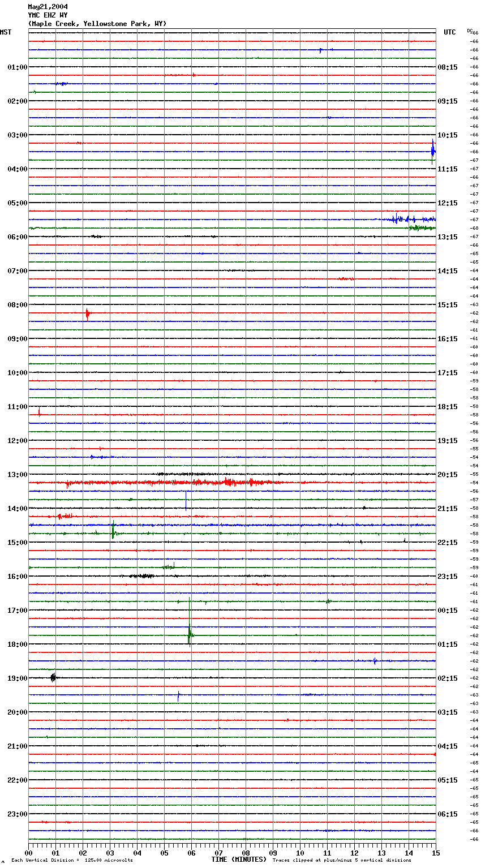This screenshot has height=868, width=481.
Task: Click "Traces clipped at plus/minus 5 vertical divisions" note
Action: (x=342, y=860)
